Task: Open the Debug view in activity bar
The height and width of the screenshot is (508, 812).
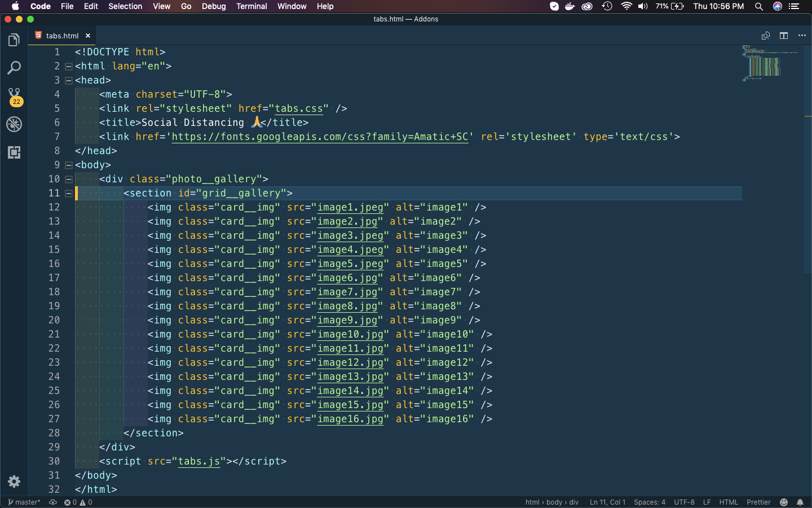Action: (14, 124)
